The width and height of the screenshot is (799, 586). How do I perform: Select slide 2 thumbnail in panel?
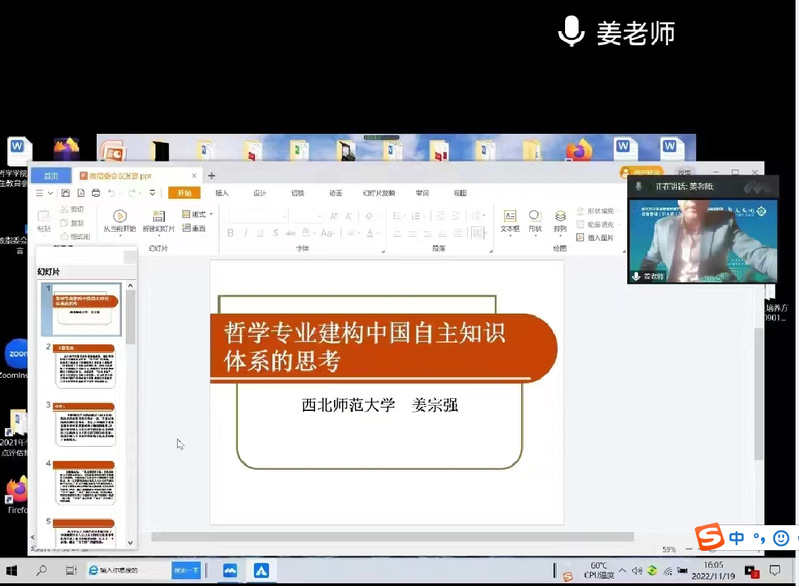(x=84, y=366)
